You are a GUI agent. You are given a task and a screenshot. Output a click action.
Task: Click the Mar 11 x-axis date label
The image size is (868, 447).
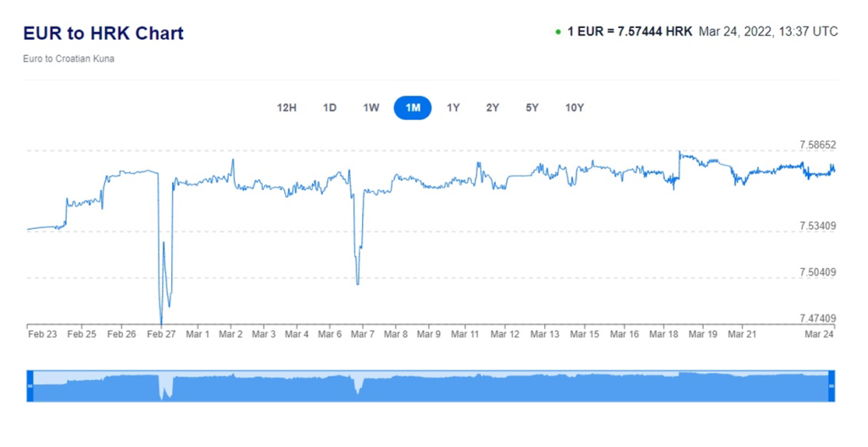tap(465, 334)
